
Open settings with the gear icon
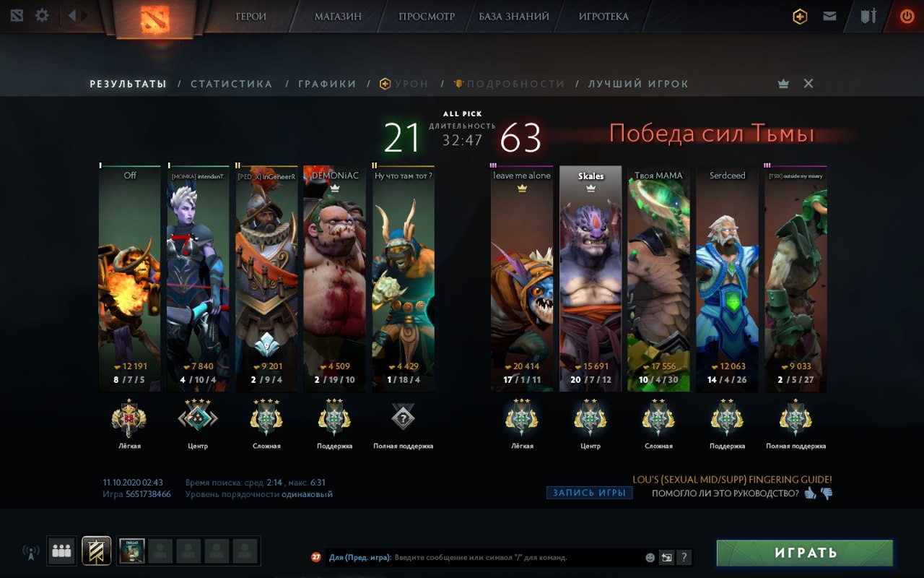(42, 15)
